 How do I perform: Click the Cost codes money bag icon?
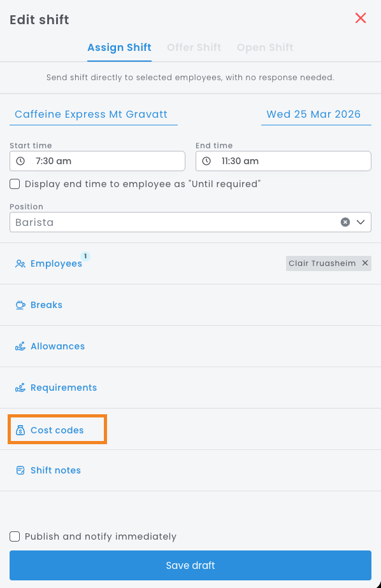coord(20,430)
